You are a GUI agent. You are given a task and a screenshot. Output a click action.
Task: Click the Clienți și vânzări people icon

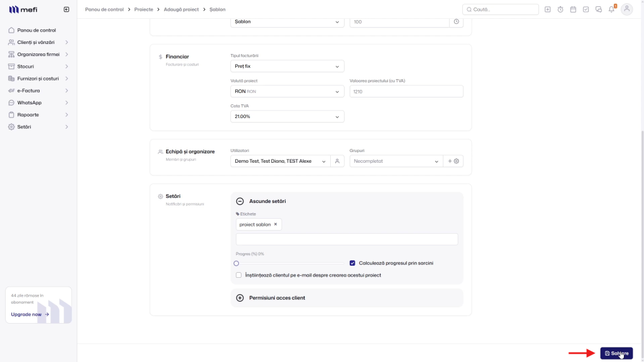click(x=11, y=42)
